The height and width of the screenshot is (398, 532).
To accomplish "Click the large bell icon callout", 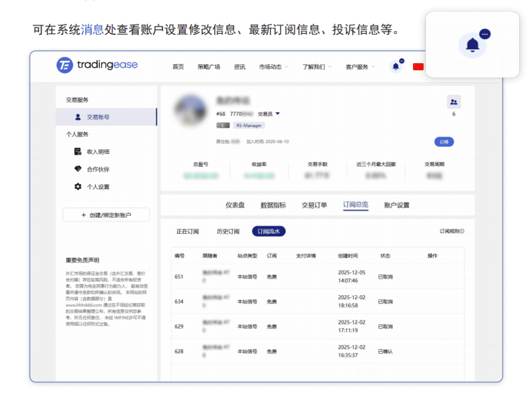I will point(472,45).
